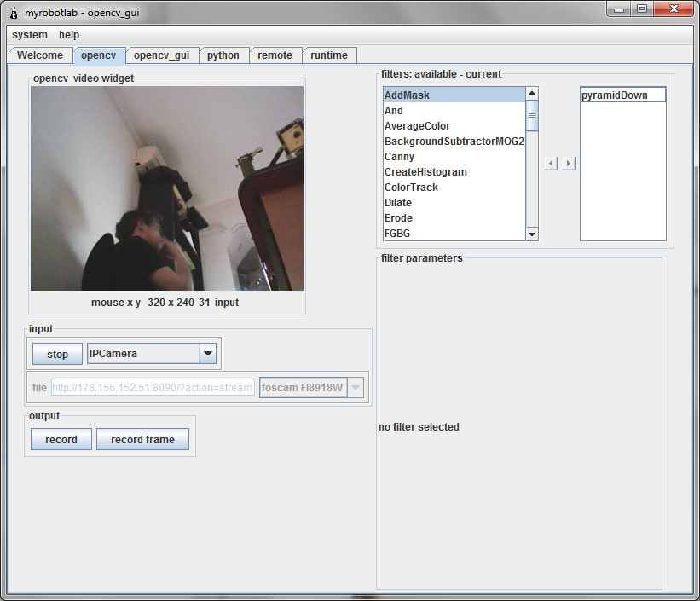Image resolution: width=700 pixels, height=601 pixels.
Task: Switch to the remote tab
Action: coord(275,55)
